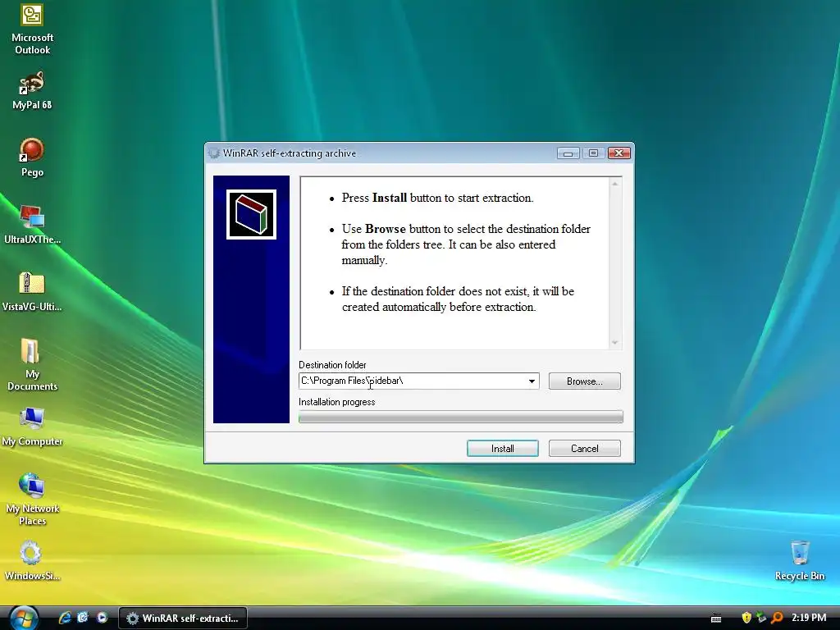Image resolution: width=840 pixels, height=630 pixels.
Task: Expand the Destination folder dropdown arrow
Action: point(532,381)
